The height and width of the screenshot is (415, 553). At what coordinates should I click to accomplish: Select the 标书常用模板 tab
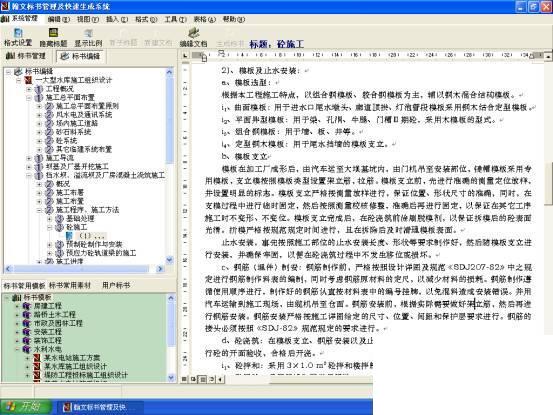[24, 286]
